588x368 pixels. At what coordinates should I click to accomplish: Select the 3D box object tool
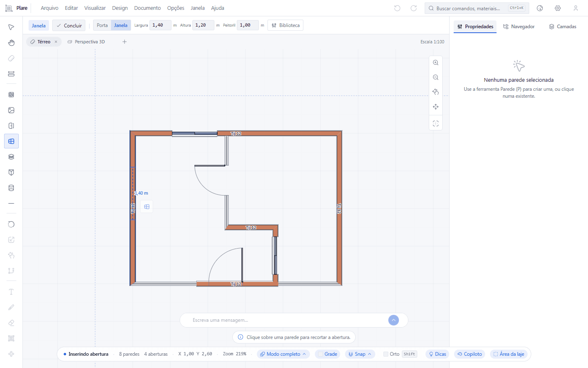click(11, 173)
